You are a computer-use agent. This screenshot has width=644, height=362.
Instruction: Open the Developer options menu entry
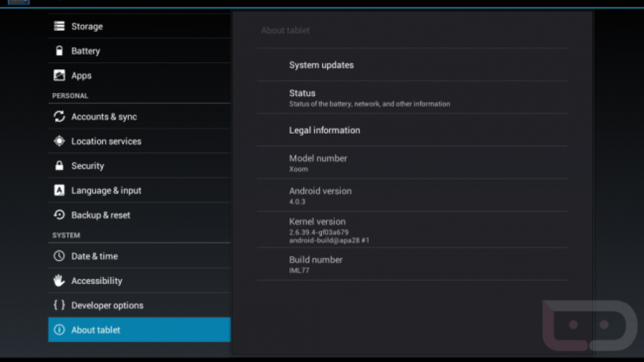click(107, 305)
